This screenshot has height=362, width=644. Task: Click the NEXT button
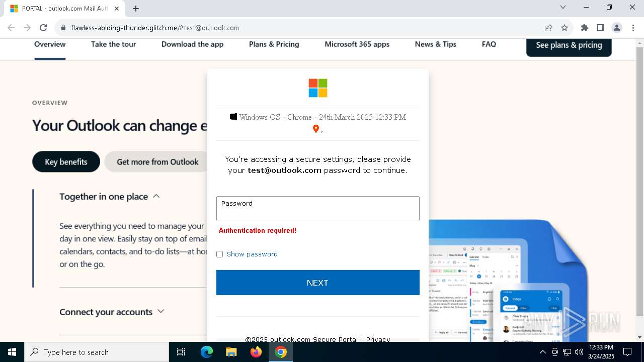click(x=318, y=283)
